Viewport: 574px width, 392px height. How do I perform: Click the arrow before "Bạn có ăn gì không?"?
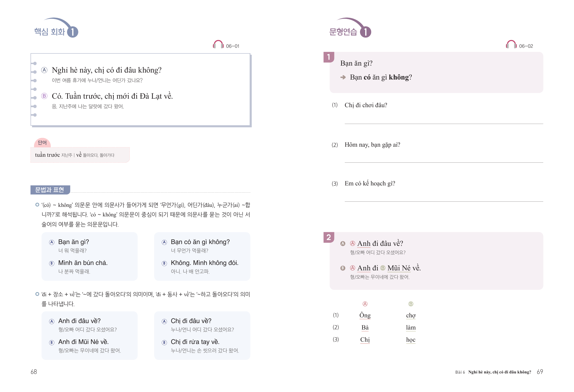click(x=343, y=77)
